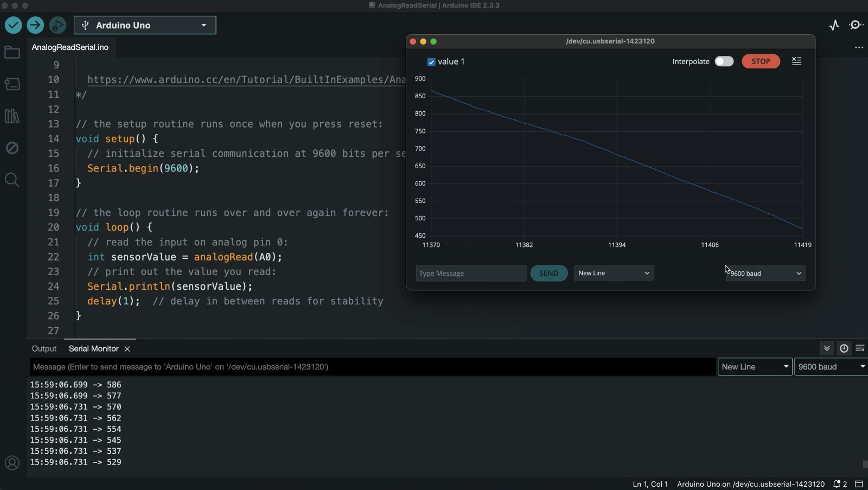Click the Verify sketch checkmark icon
Viewport: 868px width, 490px height.
coord(14,25)
